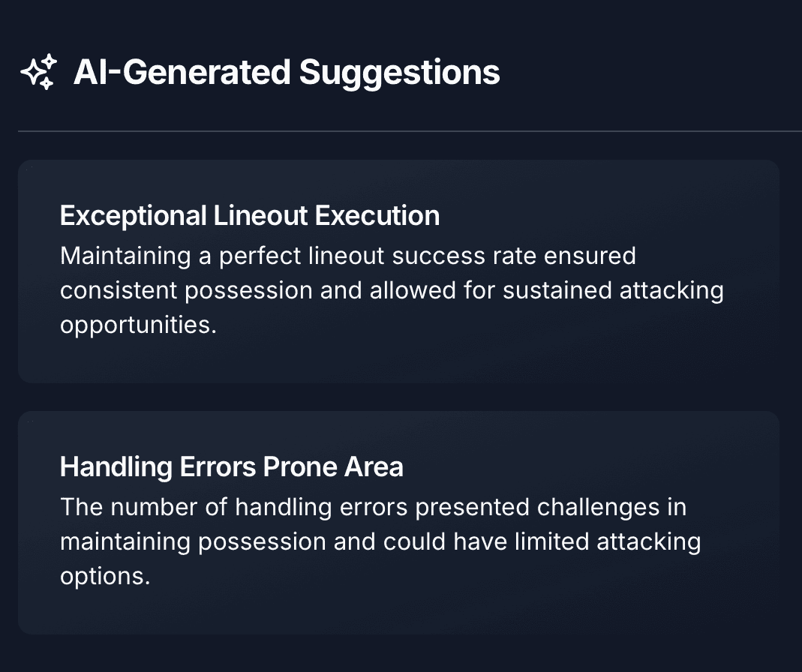Open the Exceptional Lineout Execution suggestion title

pos(249,216)
